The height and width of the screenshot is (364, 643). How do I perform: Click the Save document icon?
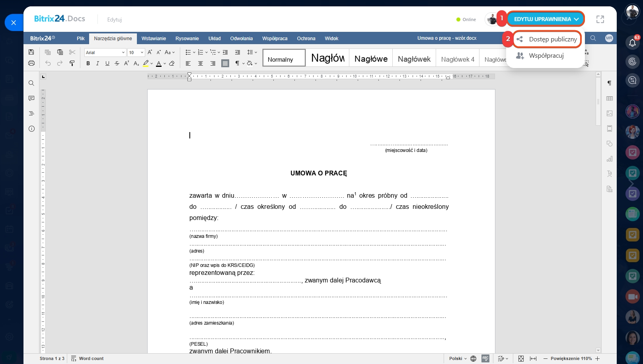[x=31, y=52]
